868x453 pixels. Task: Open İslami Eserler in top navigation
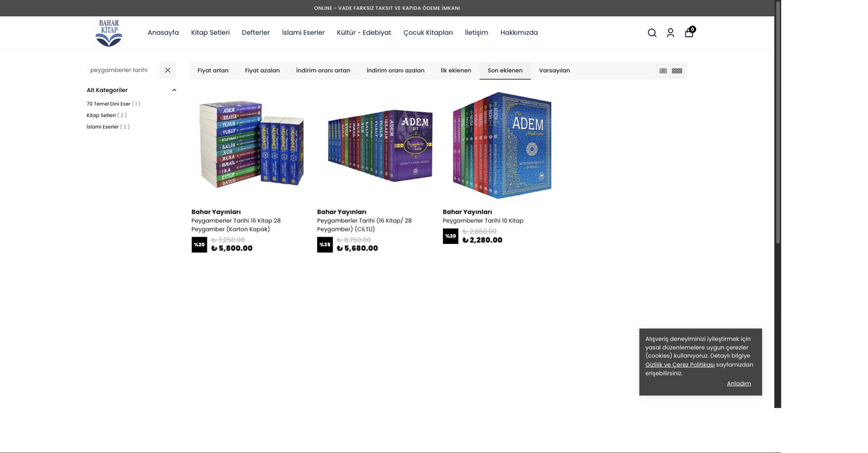click(x=303, y=33)
